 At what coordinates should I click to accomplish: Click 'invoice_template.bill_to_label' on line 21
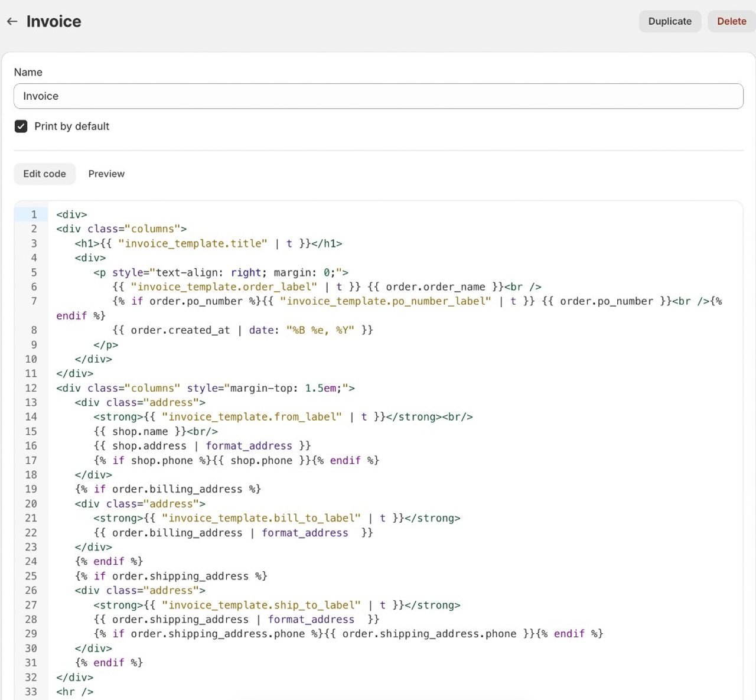click(x=261, y=518)
